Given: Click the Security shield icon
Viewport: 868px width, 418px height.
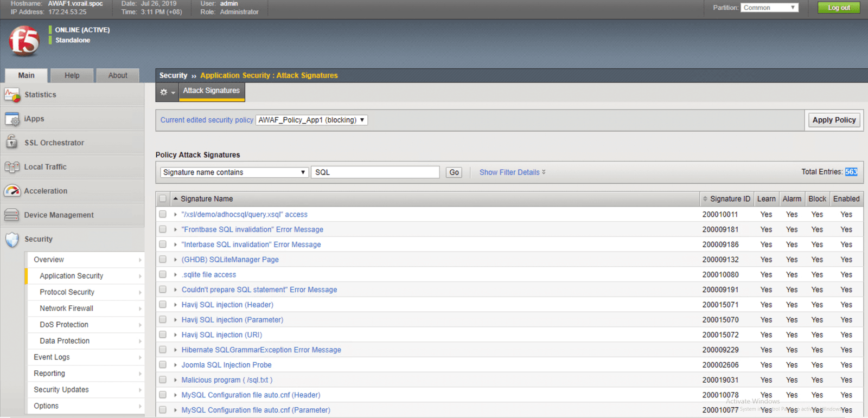Looking at the screenshot, I should tap(12, 239).
